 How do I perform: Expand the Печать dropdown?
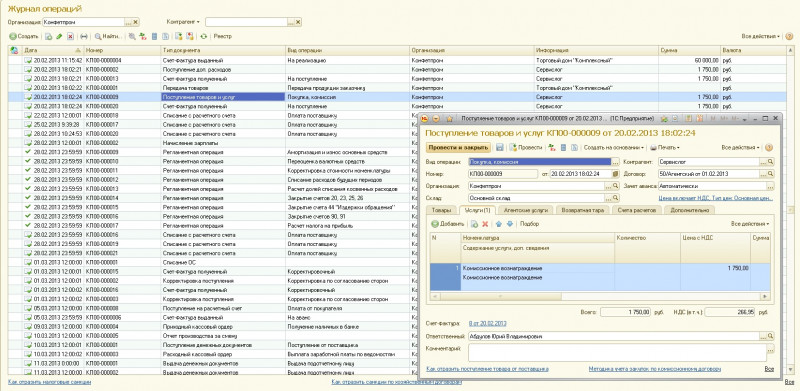coord(665,148)
